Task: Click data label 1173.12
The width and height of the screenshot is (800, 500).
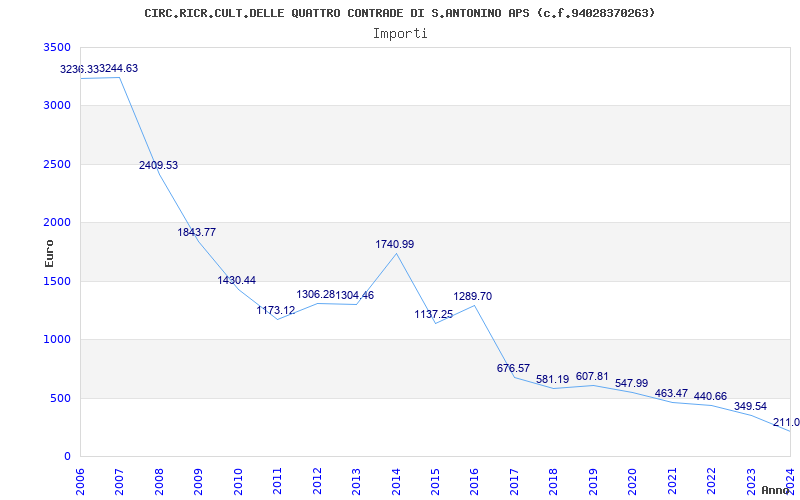Action: [x=276, y=310]
